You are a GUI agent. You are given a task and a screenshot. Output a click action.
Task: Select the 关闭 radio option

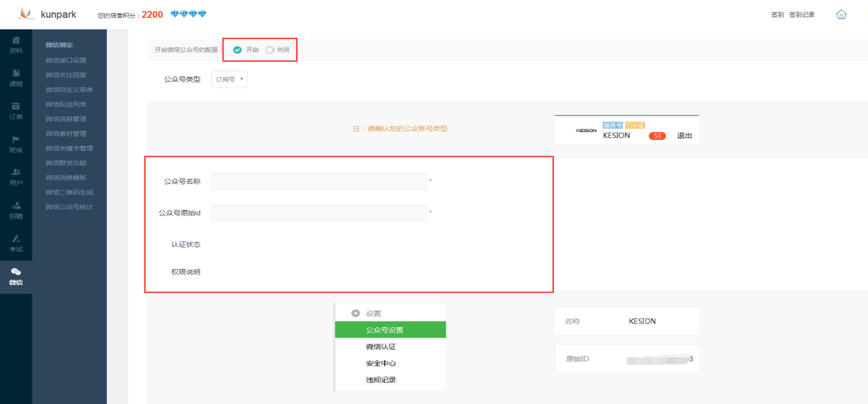pos(269,50)
